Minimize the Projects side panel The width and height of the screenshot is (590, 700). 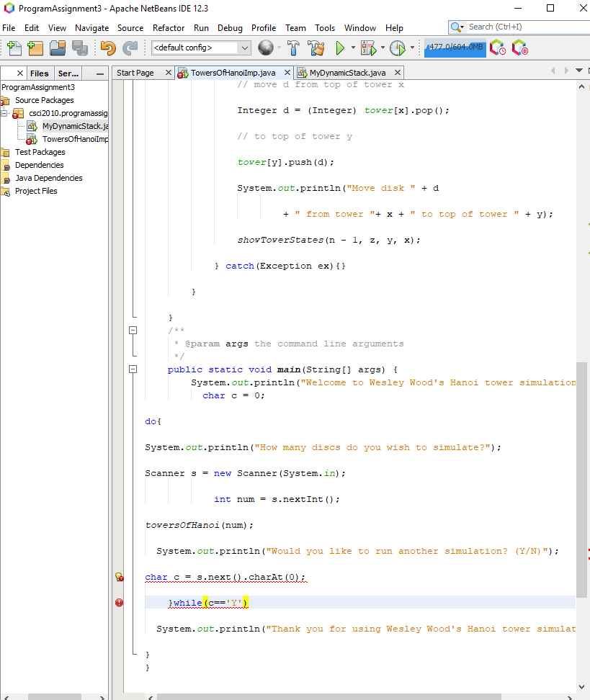[100, 73]
